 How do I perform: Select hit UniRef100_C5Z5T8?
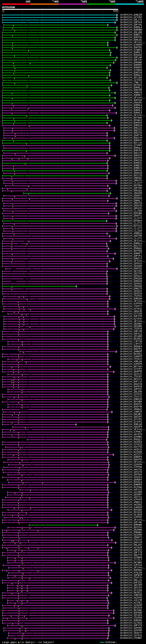[131, 329]
